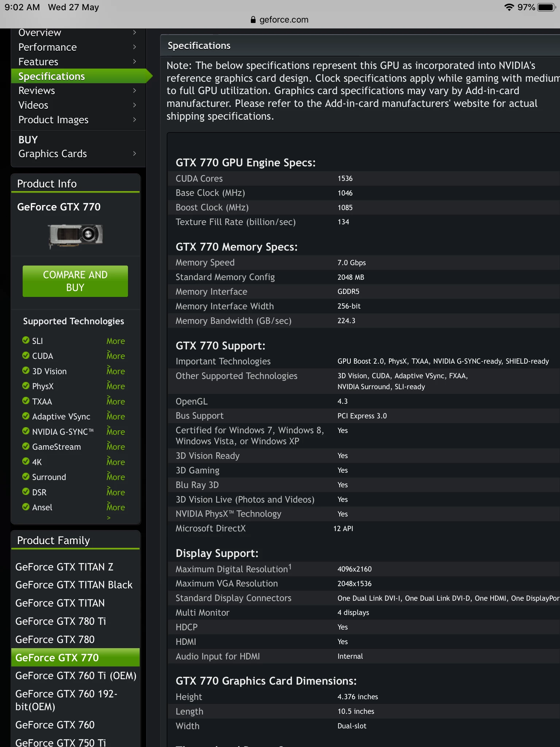Open More link for Adaptive VSync

point(116,417)
